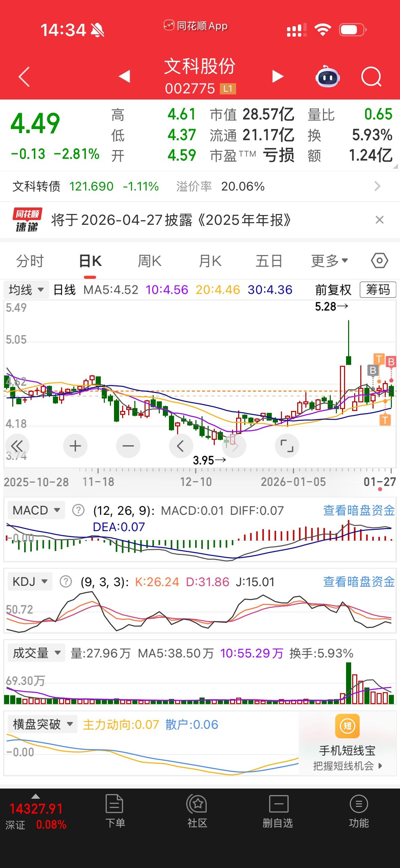Viewport: 400px width, 868px height.
Task: Switch to previous stock with left triangle
Action: [x=125, y=76]
